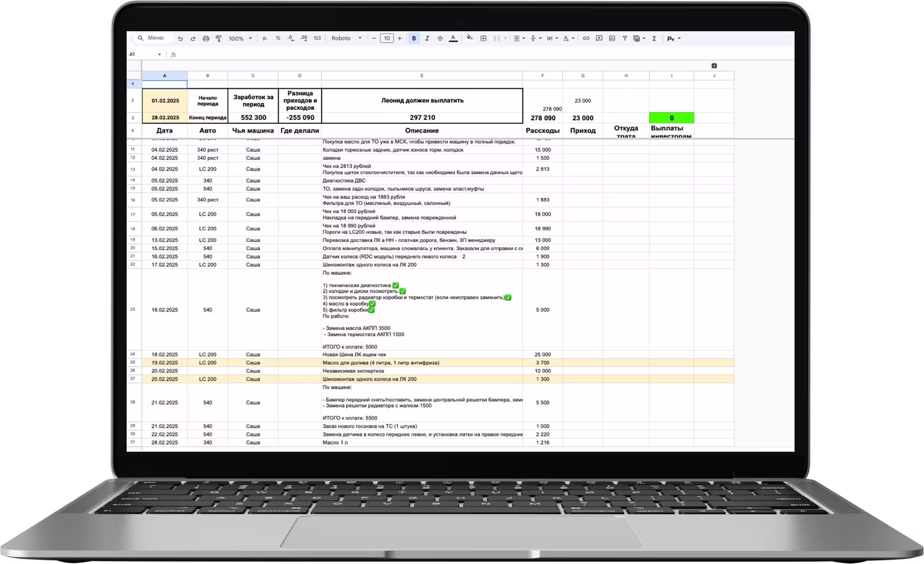This screenshot has width=924, height=564.
Task: Click the difference value -255 090
Action: 300,118
